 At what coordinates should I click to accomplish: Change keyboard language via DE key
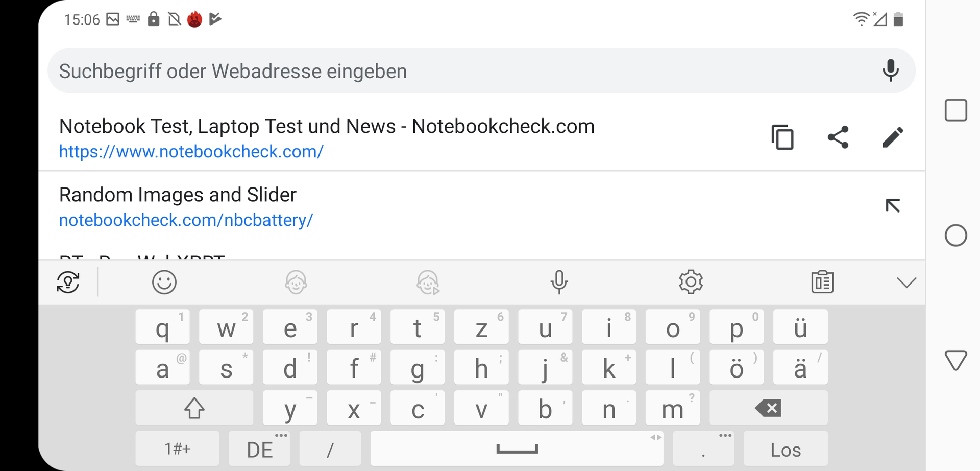259,449
